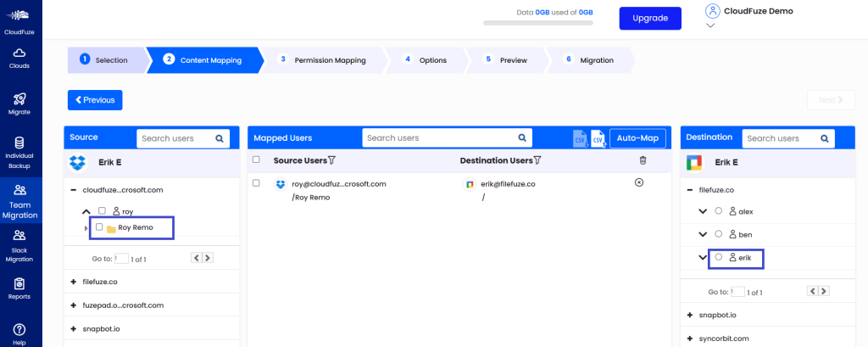868x347 pixels.
Task: Click the Auto-Map button
Action: pyautogui.click(x=637, y=138)
